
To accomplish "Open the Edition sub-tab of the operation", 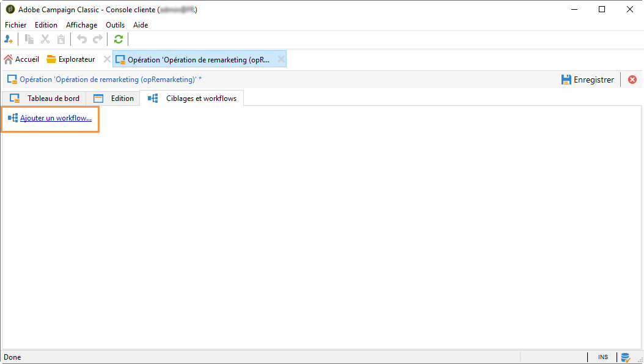I will point(114,98).
